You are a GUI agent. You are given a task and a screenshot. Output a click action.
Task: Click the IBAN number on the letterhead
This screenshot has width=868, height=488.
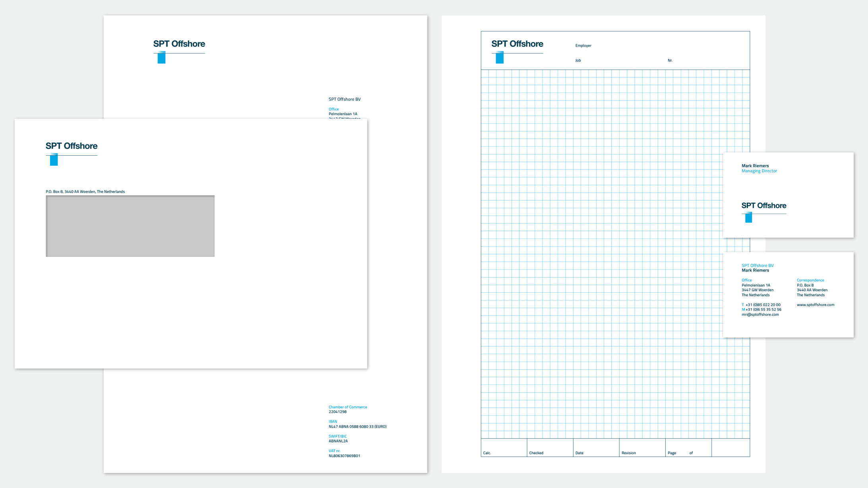click(357, 426)
